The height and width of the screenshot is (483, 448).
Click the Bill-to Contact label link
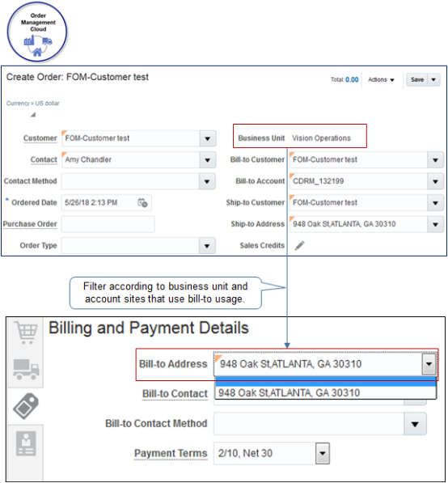click(175, 394)
